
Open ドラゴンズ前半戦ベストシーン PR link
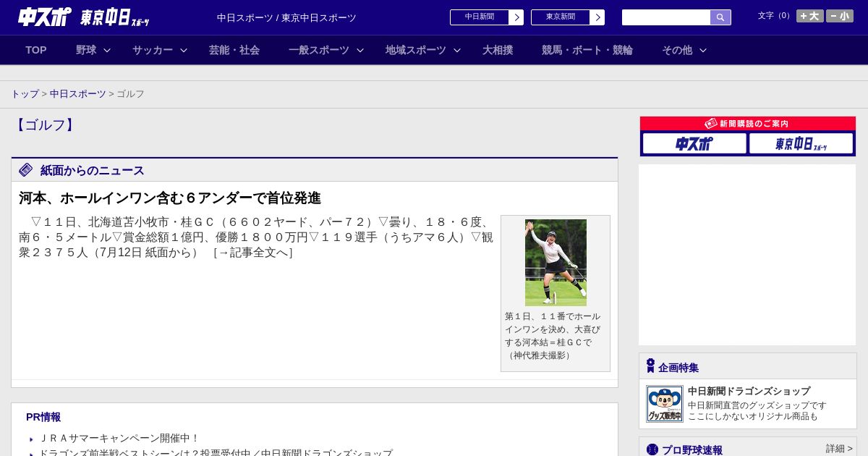(215, 454)
